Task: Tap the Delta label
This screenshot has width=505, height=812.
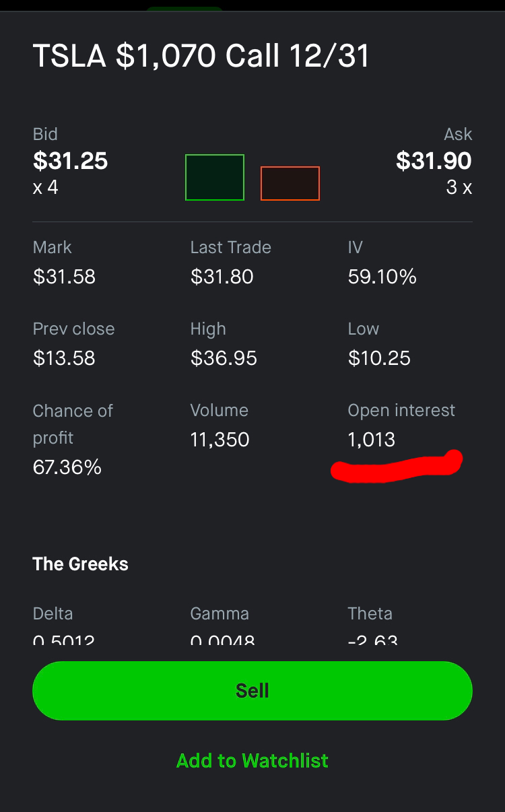Action: pyautogui.click(x=53, y=613)
